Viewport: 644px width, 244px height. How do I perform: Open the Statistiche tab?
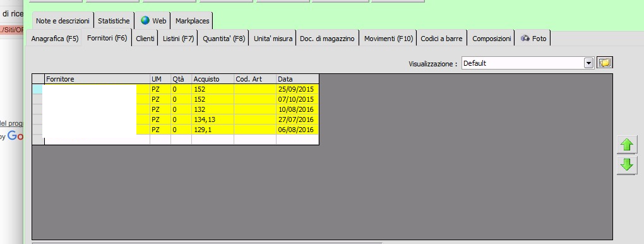tap(114, 21)
